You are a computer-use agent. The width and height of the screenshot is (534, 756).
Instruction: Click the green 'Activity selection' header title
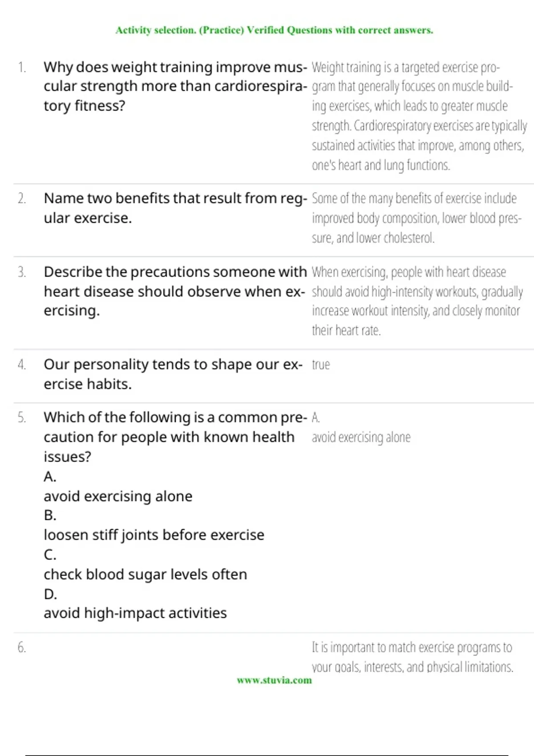point(274,30)
